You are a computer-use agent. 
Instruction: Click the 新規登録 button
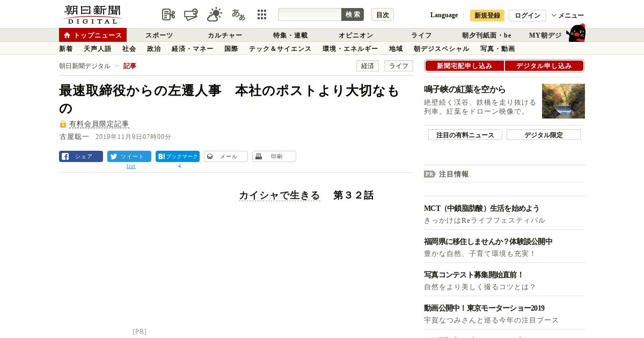[x=487, y=16]
